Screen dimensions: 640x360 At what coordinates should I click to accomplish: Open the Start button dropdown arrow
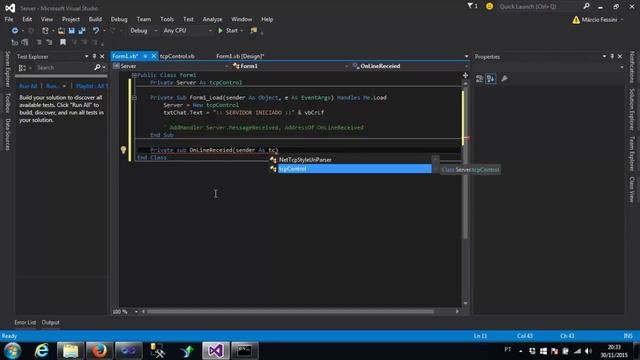(x=242, y=31)
